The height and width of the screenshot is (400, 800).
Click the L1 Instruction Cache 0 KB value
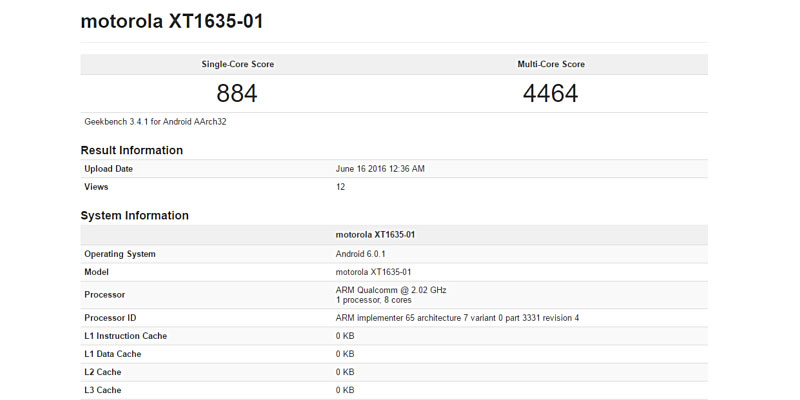[x=345, y=336]
